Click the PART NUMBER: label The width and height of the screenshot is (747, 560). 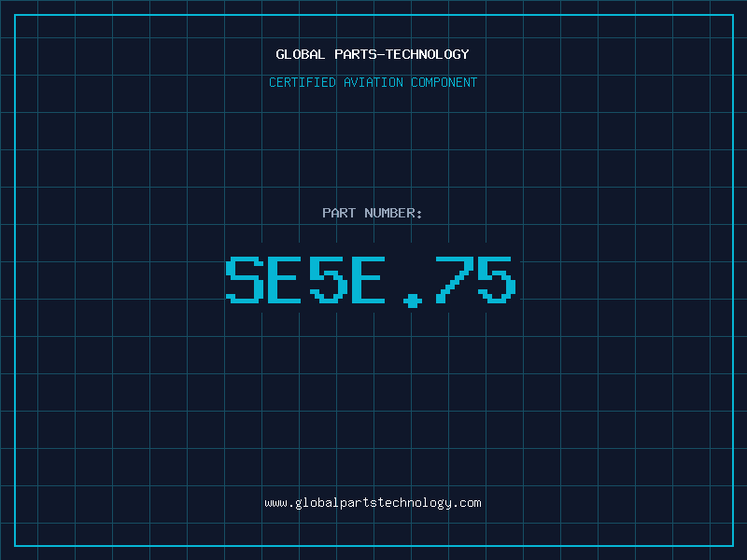tap(373, 213)
